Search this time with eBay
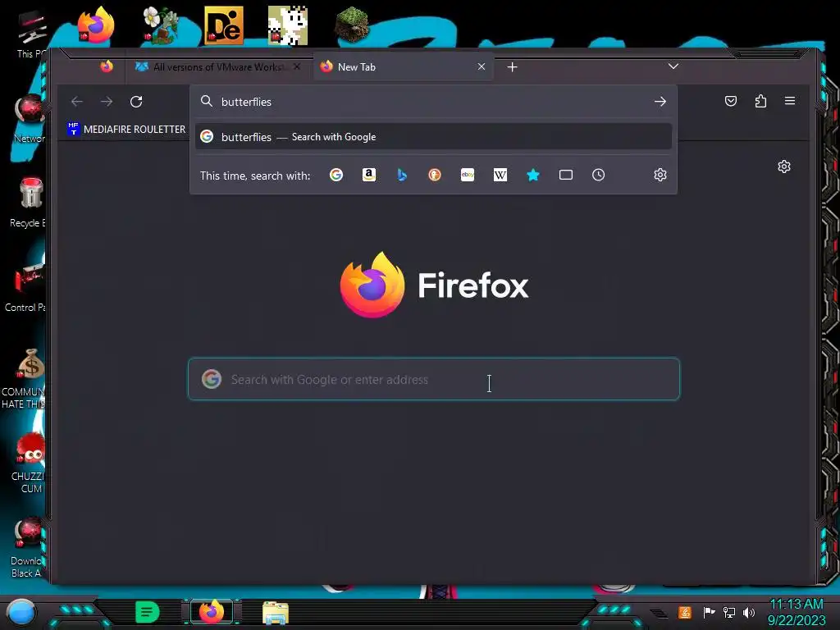Image resolution: width=840 pixels, height=630 pixels. click(467, 175)
